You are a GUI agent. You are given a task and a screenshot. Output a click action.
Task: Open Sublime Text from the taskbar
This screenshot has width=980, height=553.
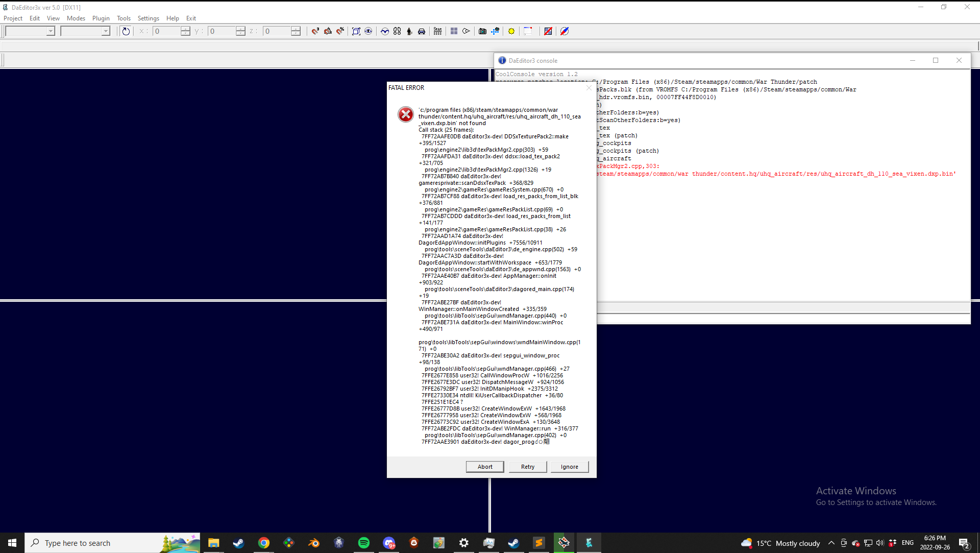[x=539, y=543]
